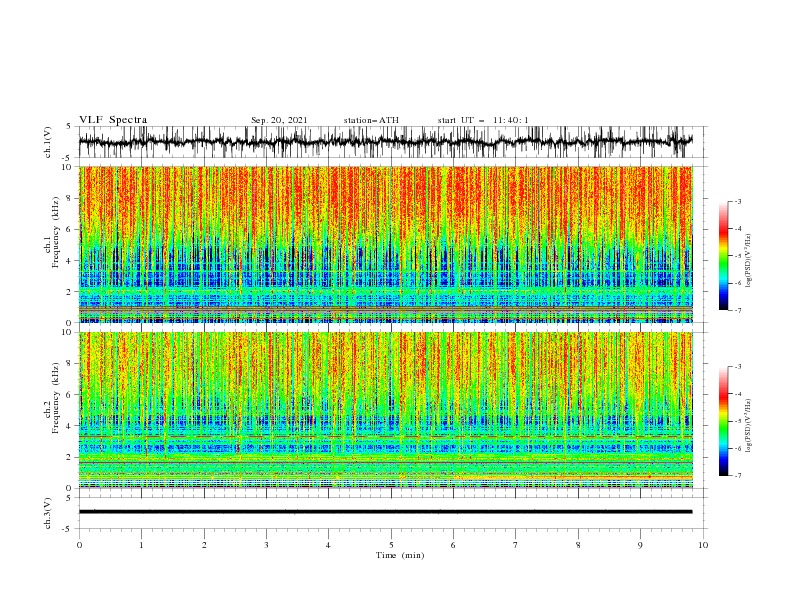Click the ch.1 PSD color scale bar
792x612 pixels.
tap(723, 255)
